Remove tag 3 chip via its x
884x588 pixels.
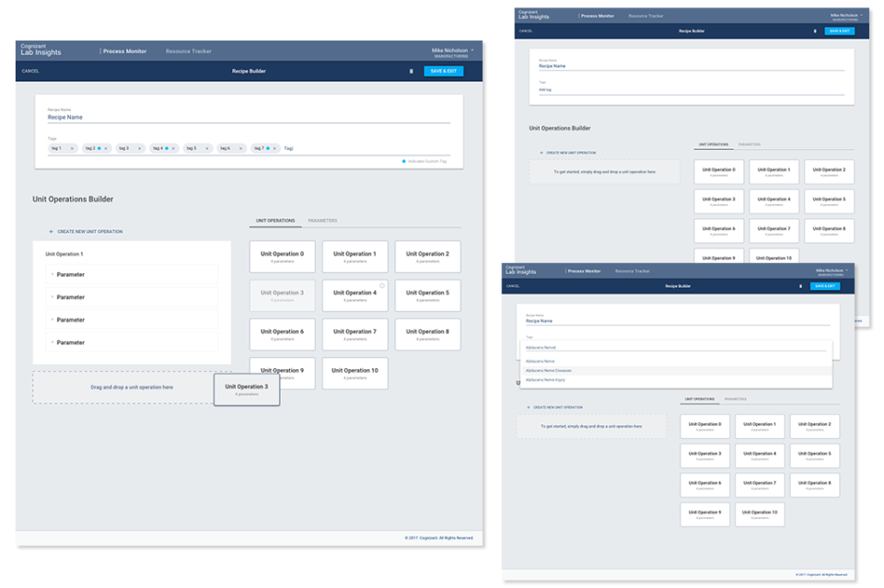[x=139, y=149]
